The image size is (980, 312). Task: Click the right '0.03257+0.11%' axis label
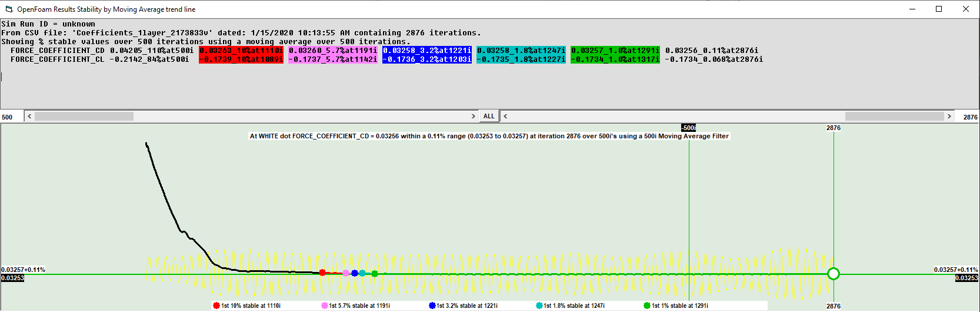pyautogui.click(x=956, y=270)
